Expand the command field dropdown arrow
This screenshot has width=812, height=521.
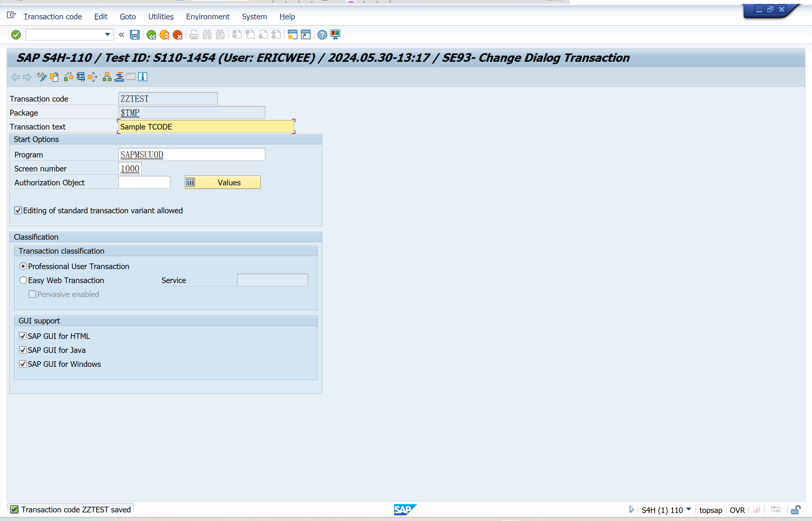coord(107,34)
